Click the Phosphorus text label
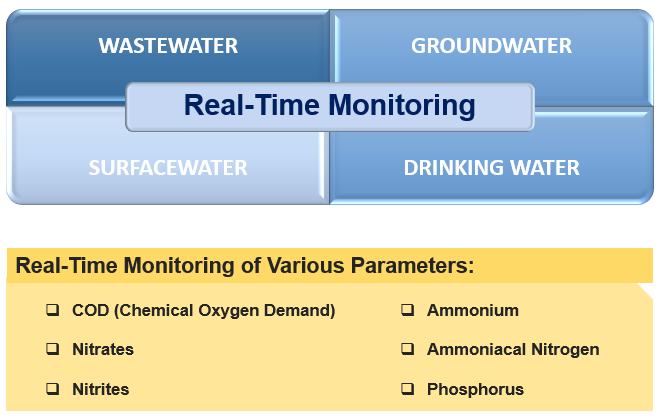 pos(475,389)
